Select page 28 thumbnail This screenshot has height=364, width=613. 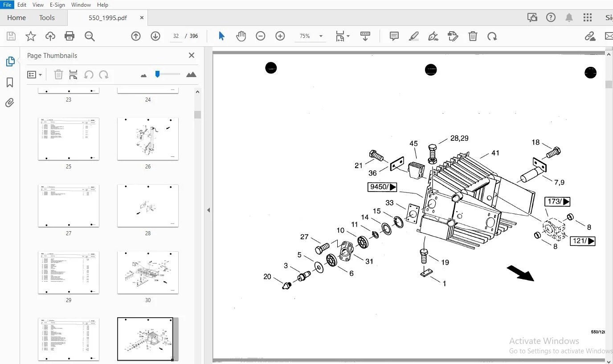point(148,205)
